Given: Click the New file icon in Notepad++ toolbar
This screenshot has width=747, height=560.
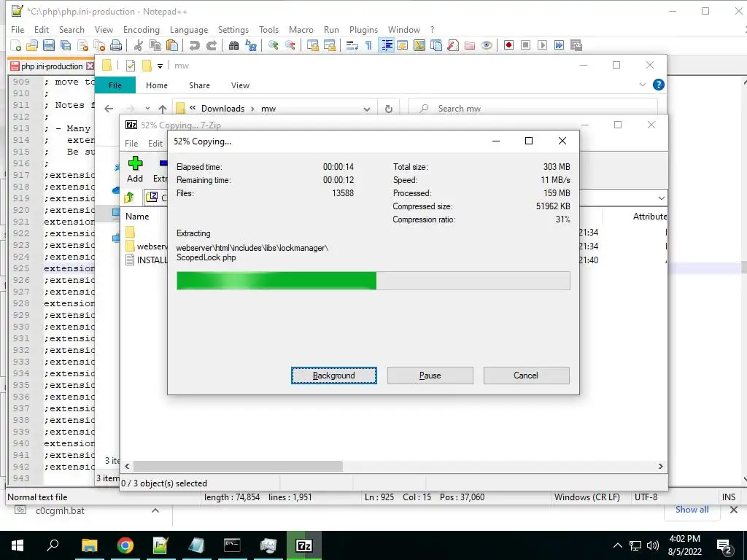Looking at the screenshot, I should click(16, 45).
